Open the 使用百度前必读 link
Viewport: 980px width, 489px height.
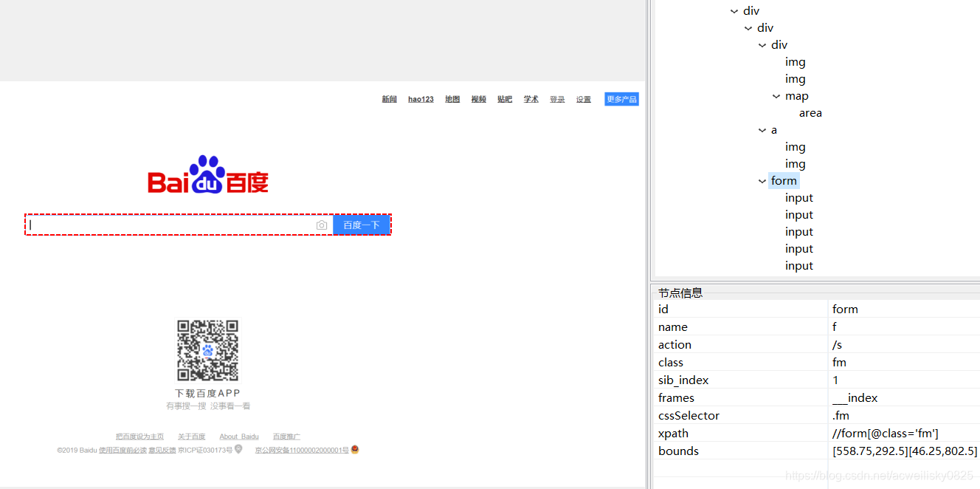coord(122,450)
